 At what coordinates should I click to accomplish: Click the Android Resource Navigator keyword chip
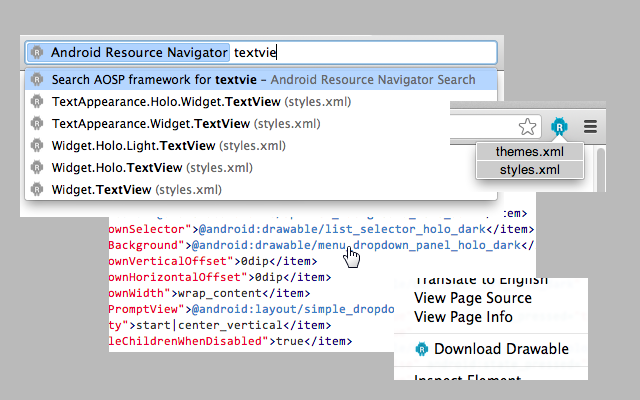(x=128, y=52)
